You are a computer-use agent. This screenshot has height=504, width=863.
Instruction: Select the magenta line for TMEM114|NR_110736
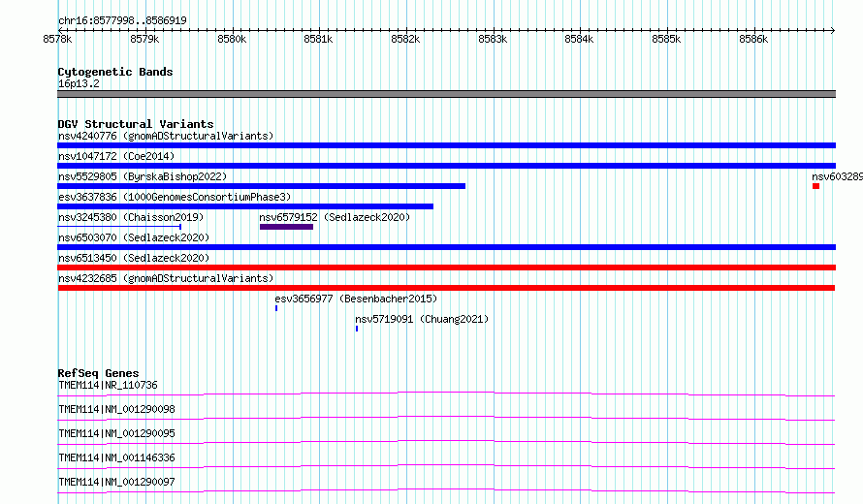tap(446, 394)
